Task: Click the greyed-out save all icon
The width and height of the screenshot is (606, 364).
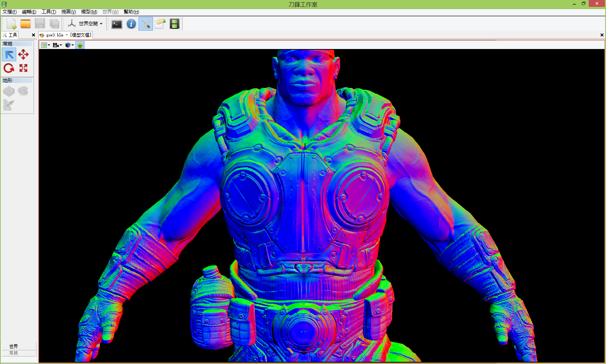Action: [54, 24]
